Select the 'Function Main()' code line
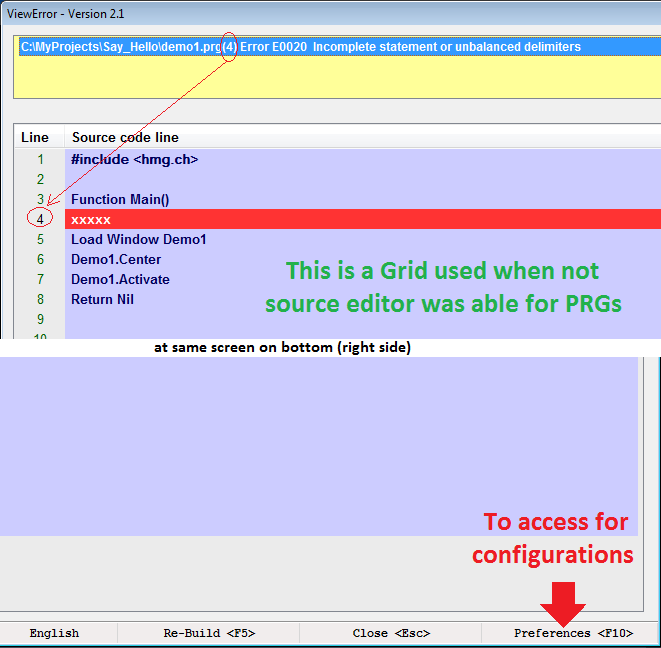This screenshot has width=661, height=648. [120, 199]
